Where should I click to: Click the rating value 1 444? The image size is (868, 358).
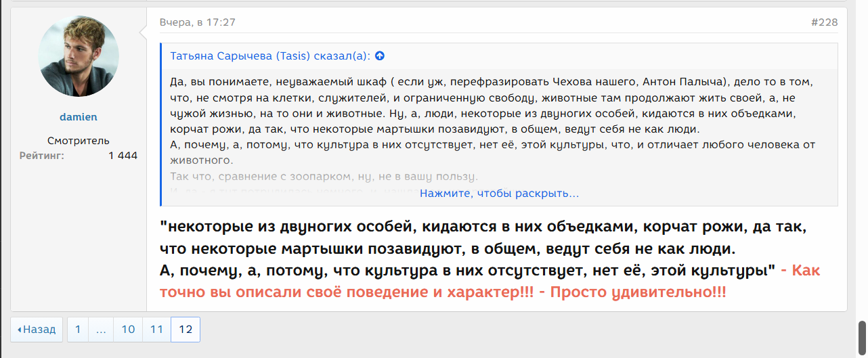pos(123,156)
